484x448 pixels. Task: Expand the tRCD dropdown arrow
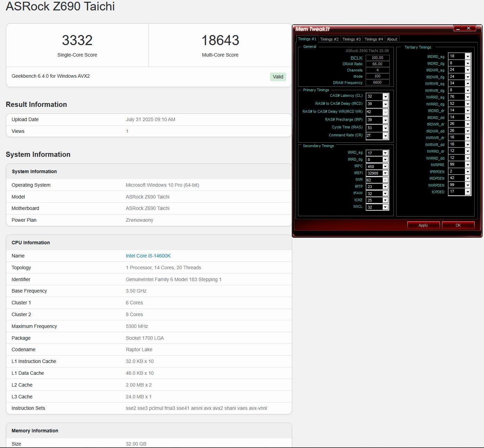coord(385,104)
